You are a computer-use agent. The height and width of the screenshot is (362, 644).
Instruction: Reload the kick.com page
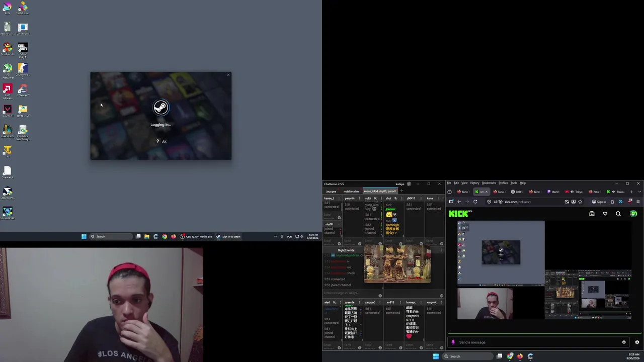pyautogui.click(x=475, y=202)
